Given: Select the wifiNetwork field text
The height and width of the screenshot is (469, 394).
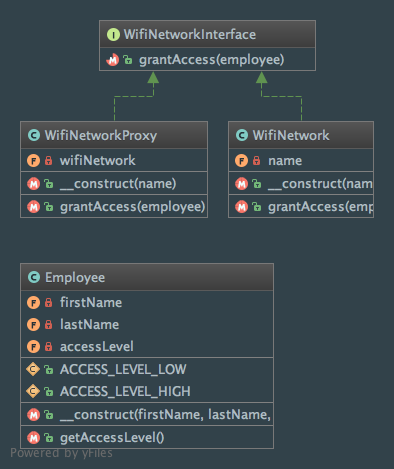Looking at the screenshot, I should click(98, 161).
